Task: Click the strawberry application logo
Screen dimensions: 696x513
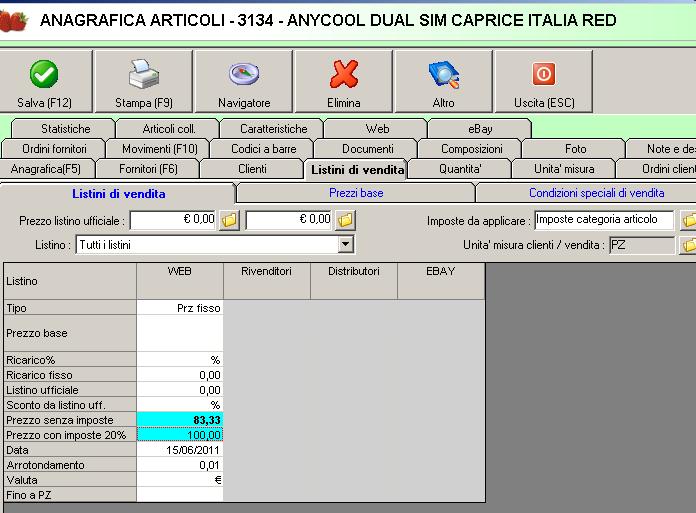Action: coord(14,21)
